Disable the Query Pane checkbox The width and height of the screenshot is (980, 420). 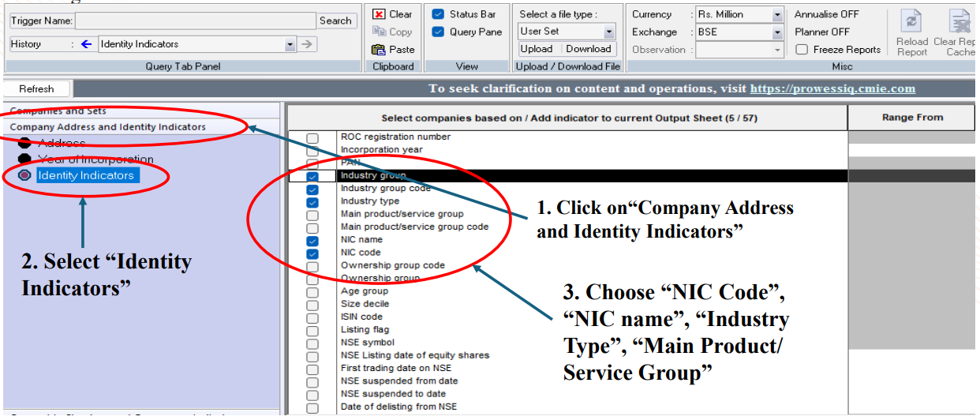click(439, 32)
